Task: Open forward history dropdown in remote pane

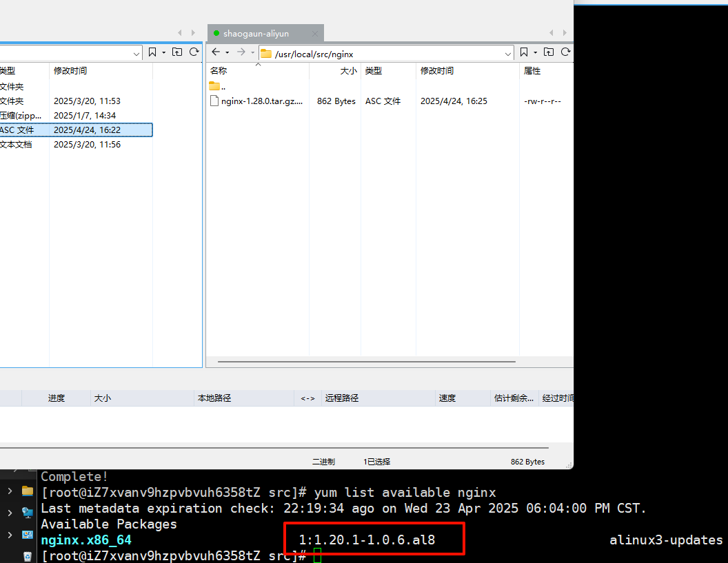Action: (x=252, y=53)
